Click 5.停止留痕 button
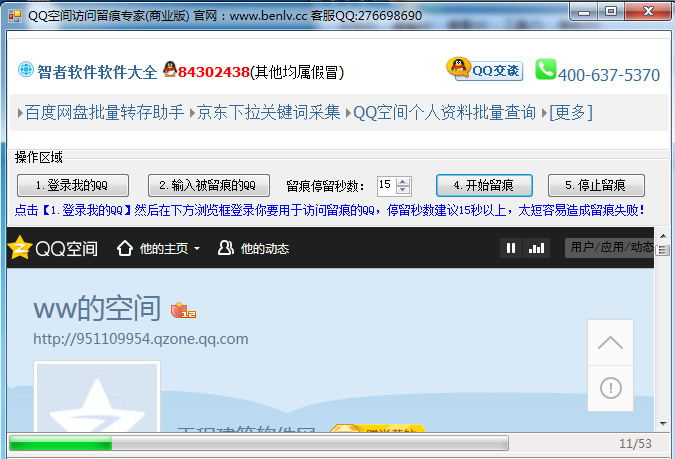This screenshot has height=459, width=675. point(596,186)
